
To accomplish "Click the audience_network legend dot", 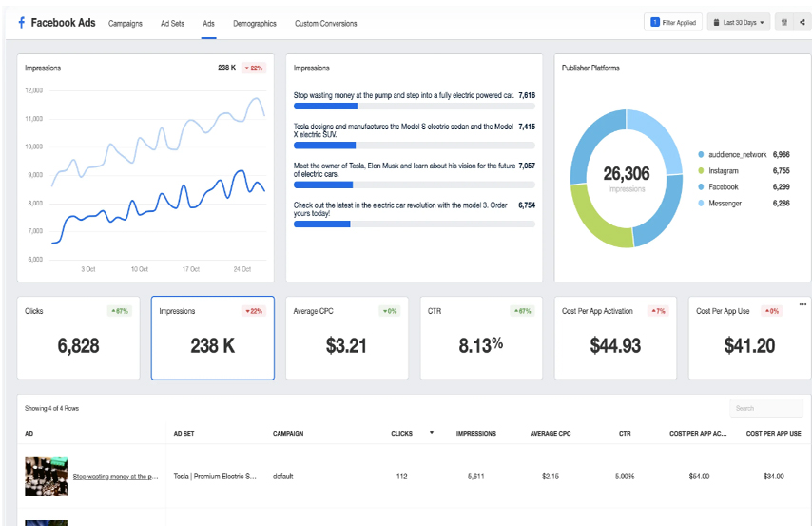I will pos(701,154).
